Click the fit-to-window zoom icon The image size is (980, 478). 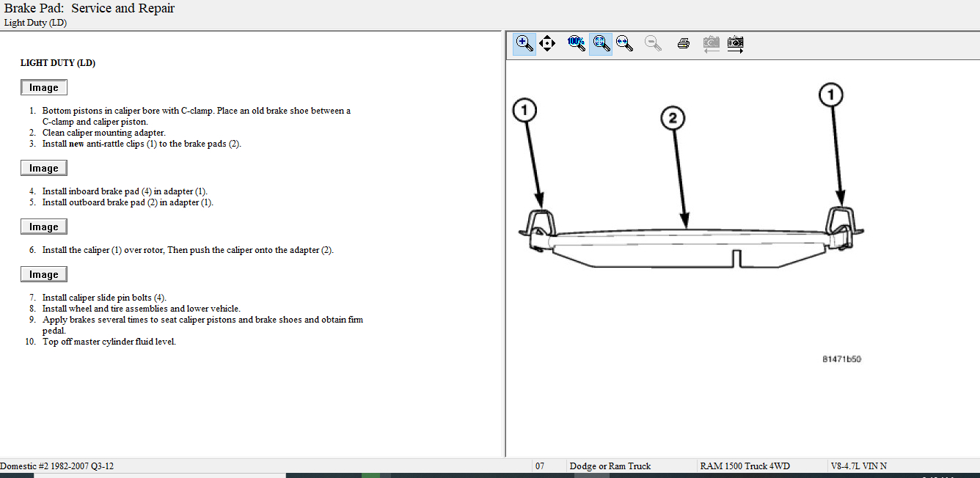tap(601, 43)
